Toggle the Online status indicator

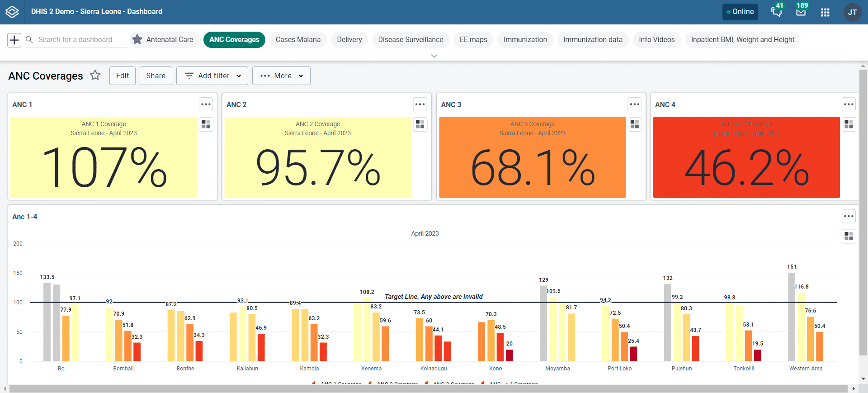click(740, 12)
